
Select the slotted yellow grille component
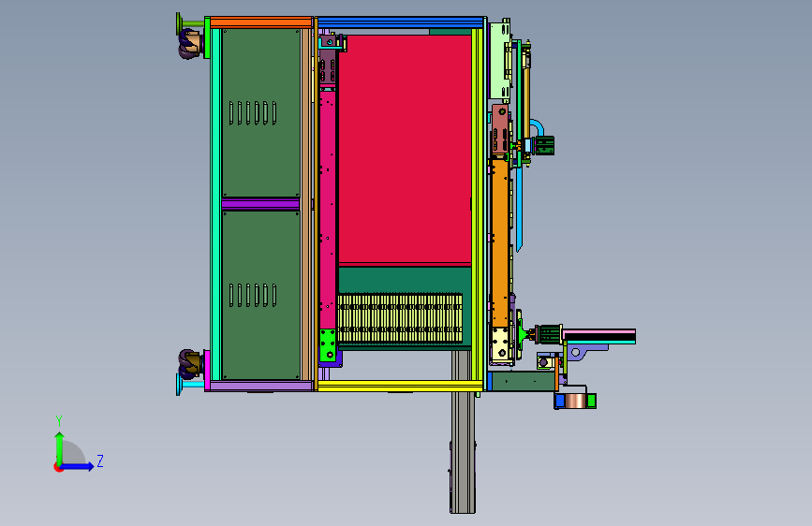[x=399, y=318]
